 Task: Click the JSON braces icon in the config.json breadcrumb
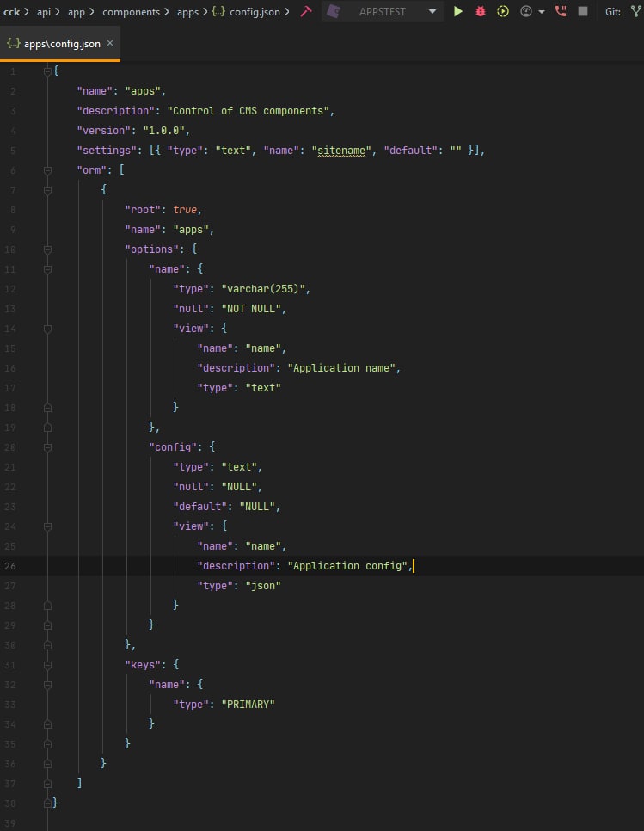click(218, 11)
